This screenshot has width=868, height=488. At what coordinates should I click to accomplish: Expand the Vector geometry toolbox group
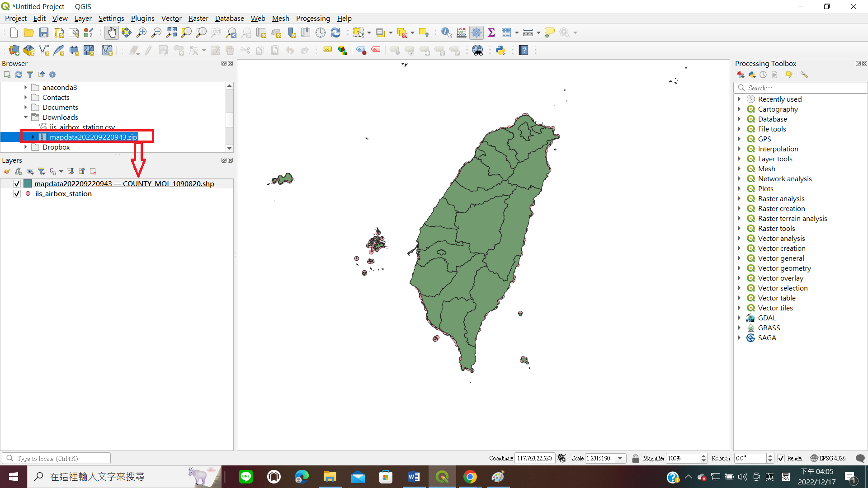click(x=740, y=268)
